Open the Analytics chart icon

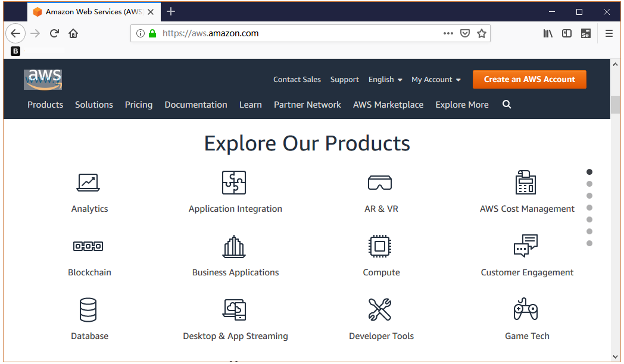88,183
